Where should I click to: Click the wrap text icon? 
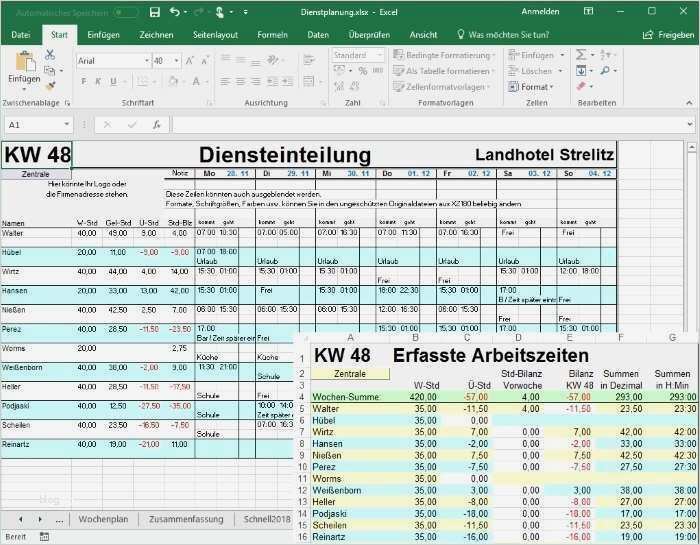[308, 59]
